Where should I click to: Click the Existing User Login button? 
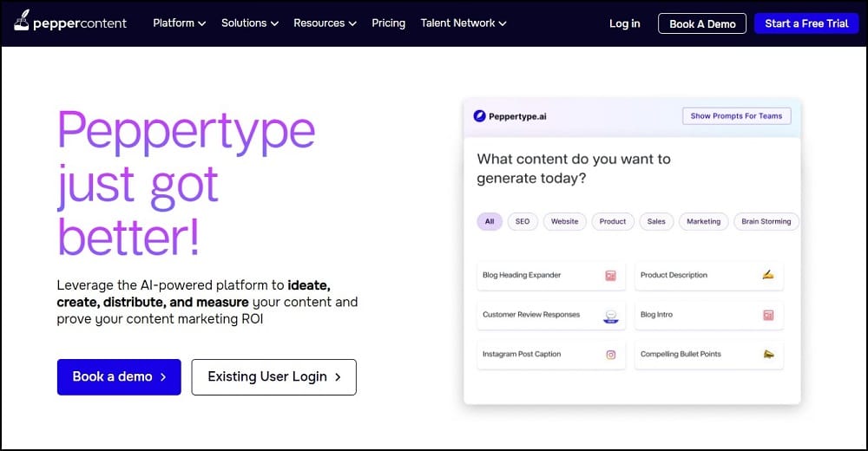[x=274, y=377]
